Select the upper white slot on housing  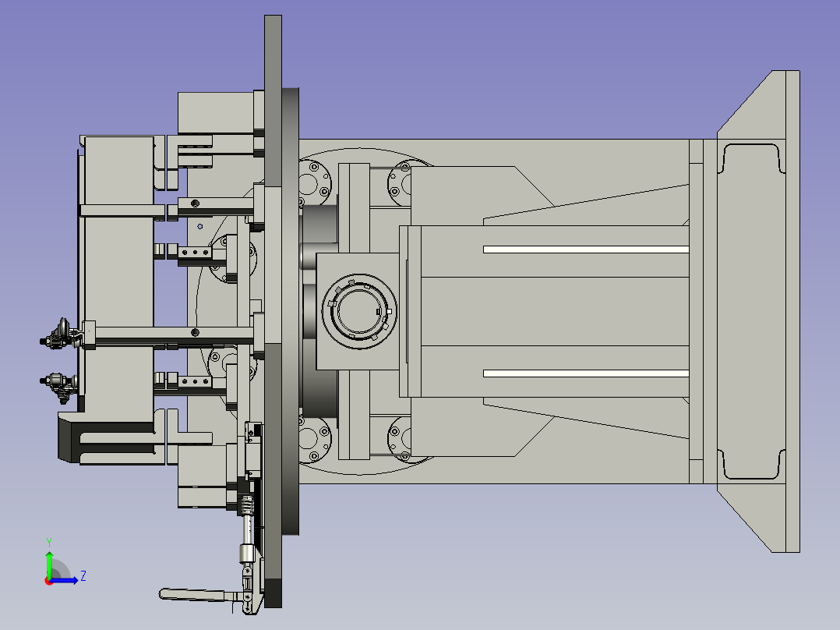(x=586, y=250)
